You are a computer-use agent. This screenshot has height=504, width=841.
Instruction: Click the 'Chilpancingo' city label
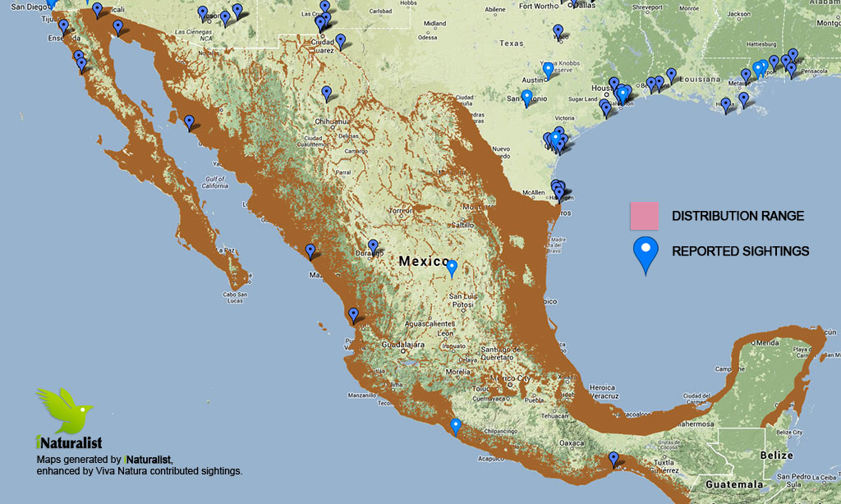pos(501,431)
